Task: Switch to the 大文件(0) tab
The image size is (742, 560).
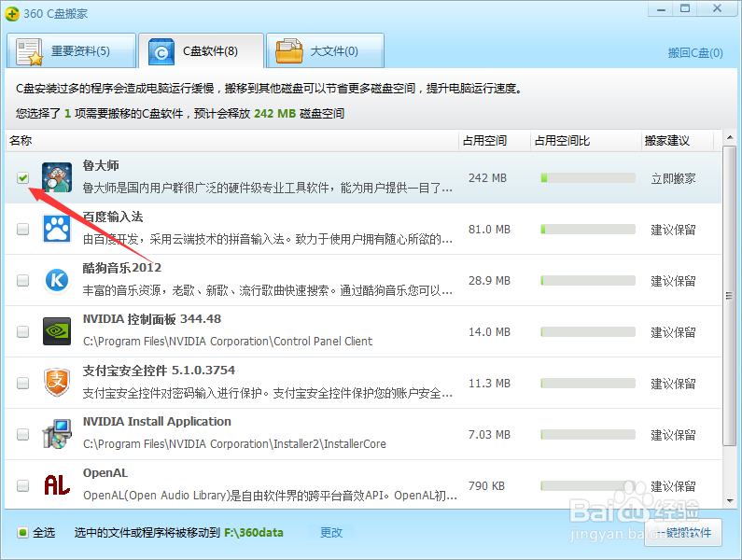Action: click(x=325, y=51)
